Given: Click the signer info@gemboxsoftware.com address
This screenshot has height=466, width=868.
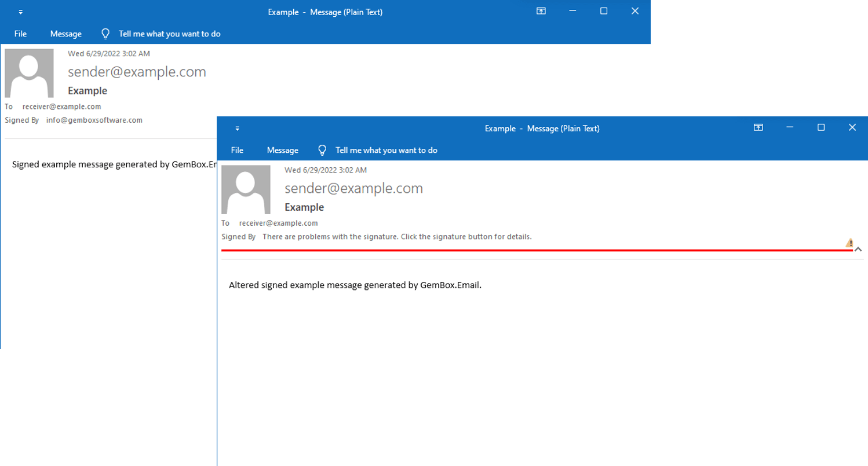Looking at the screenshot, I should 94,120.
